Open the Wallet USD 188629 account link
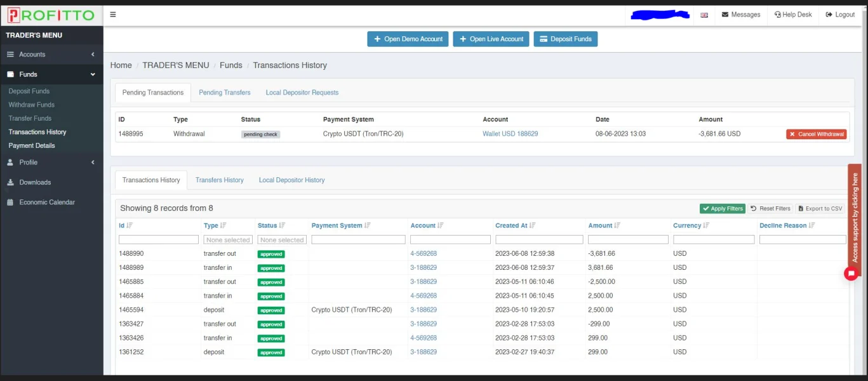 click(510, 134)
